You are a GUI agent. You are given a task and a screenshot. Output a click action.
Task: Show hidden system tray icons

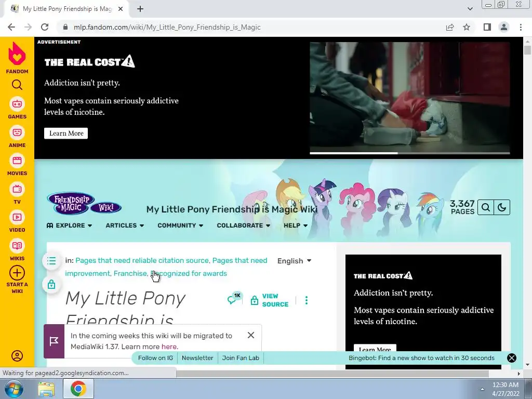pyautogui.click(x=482, y=389)
